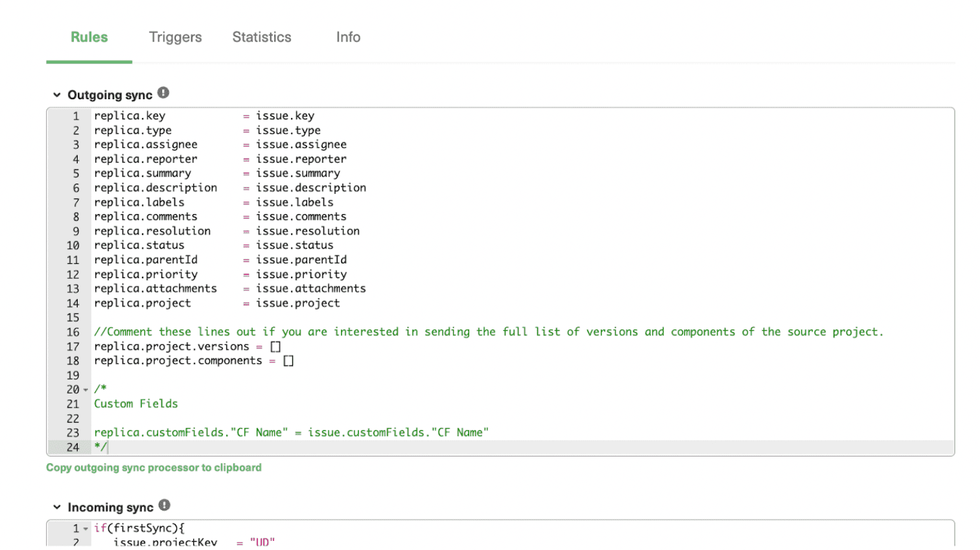Open the Triggers tab

(174, 37)
